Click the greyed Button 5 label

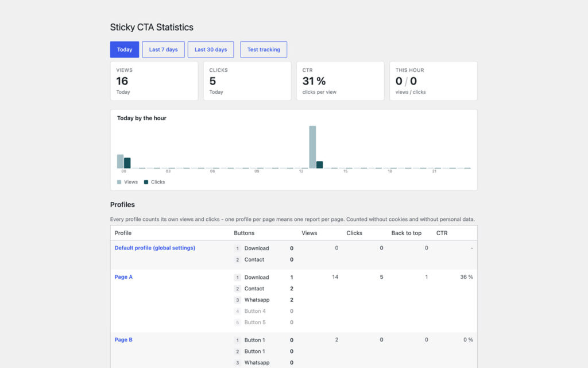pos(255,322)
